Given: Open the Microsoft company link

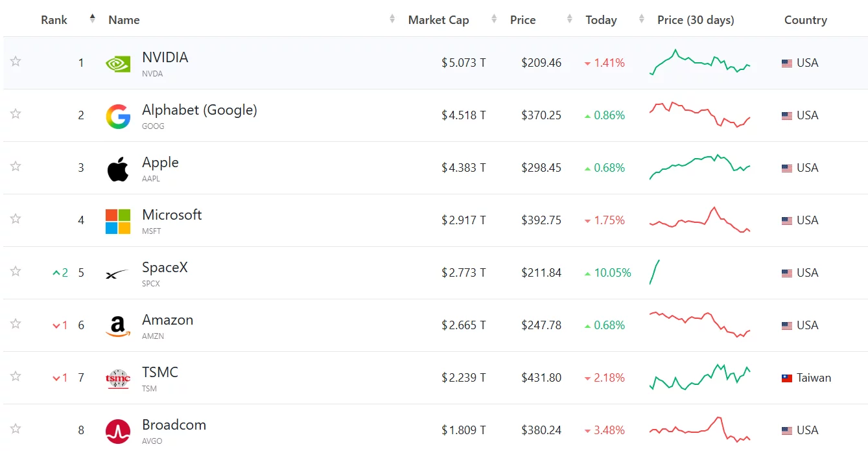Looking at the screenshot, I should (x=172, y=214).
